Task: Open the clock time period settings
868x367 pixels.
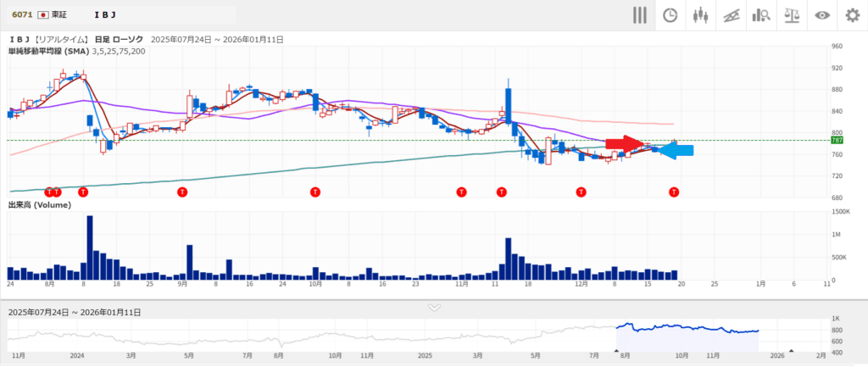Action: coord(670,15)
